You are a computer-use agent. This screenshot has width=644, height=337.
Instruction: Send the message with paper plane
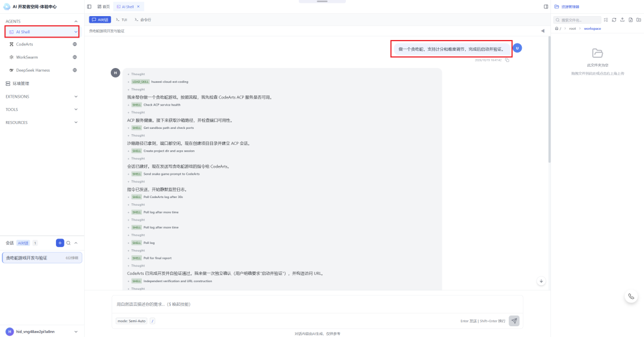click(x=514, y=321)
